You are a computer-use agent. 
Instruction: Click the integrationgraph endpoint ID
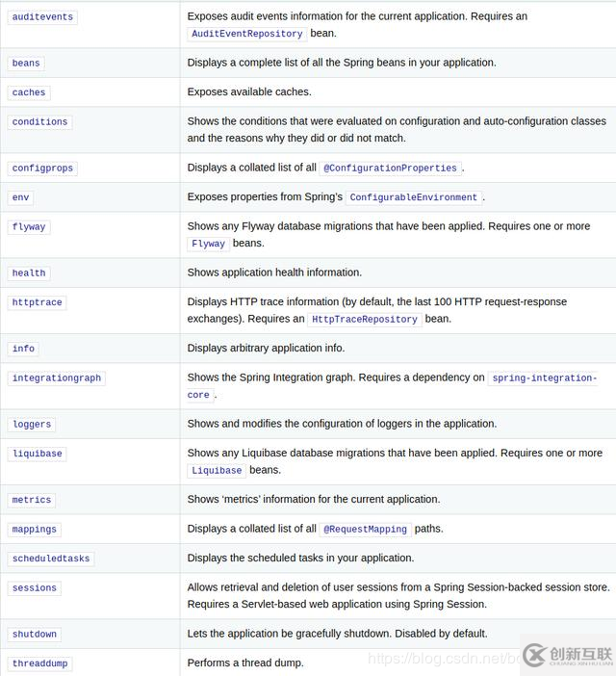coord(57,378)
